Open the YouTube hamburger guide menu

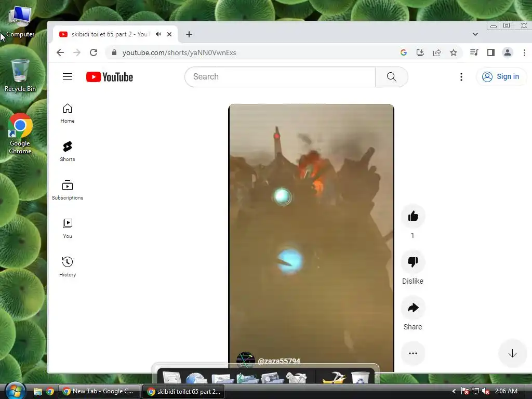coord(68,77)
